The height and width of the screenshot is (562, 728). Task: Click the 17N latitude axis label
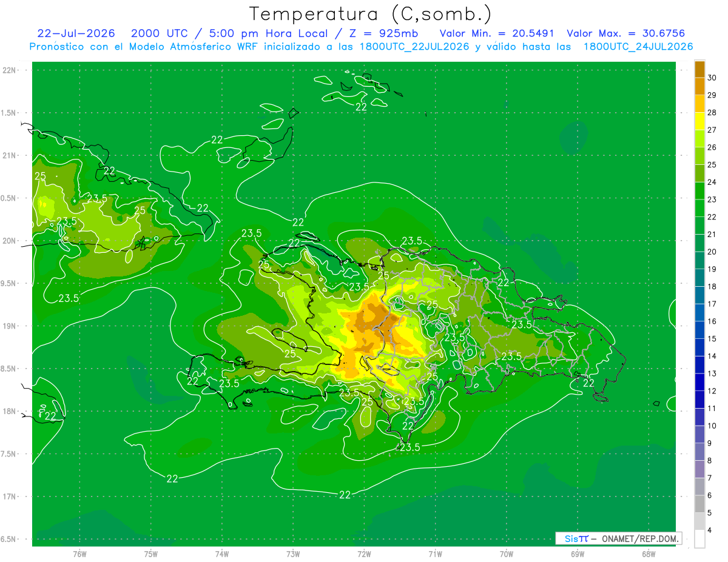click(x=10, y=497)
